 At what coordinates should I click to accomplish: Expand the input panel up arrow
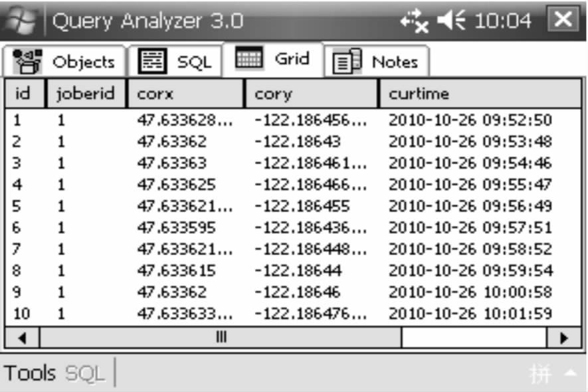pyautogui.click(x=570, y=373)
